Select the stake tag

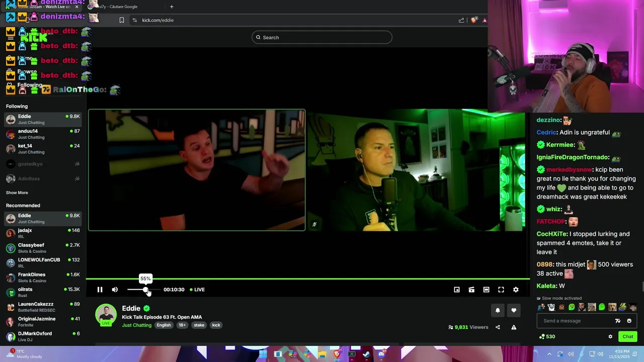tap(199, 325)
